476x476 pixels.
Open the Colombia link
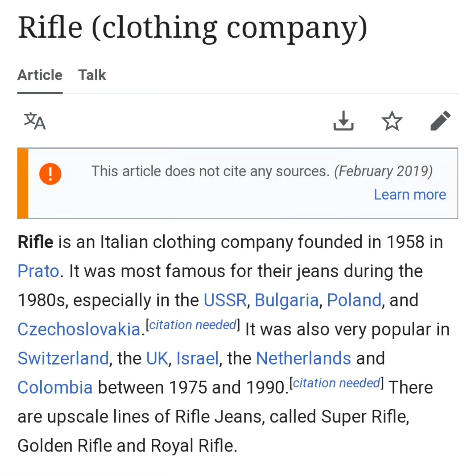coord(55,387)
